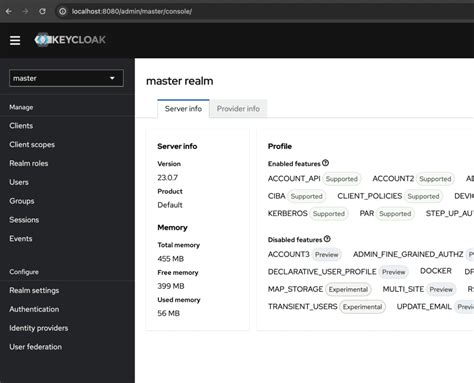Click the Profile section heading
Viewport: 474px width, 383px height.
280,146
